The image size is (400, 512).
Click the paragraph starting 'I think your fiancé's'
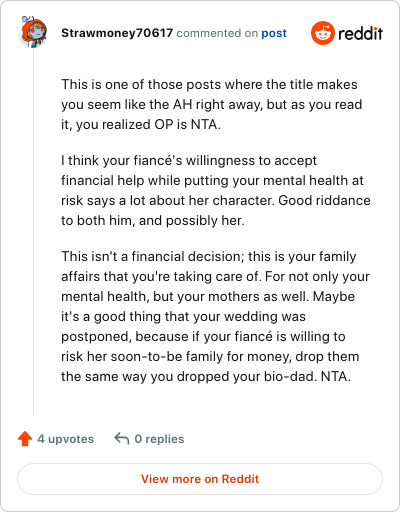pyautogui.click(x=216, y=190)
